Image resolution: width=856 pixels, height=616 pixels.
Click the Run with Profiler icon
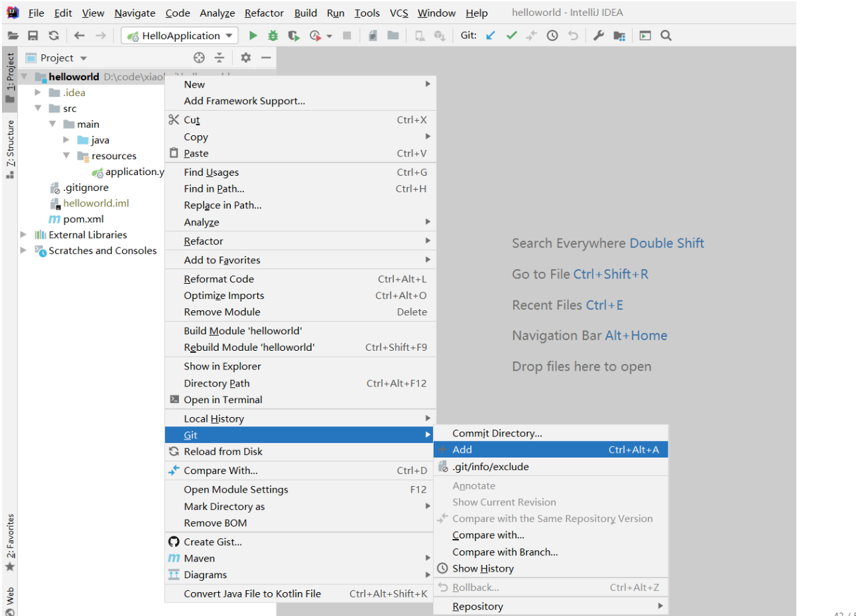(315, 36)
